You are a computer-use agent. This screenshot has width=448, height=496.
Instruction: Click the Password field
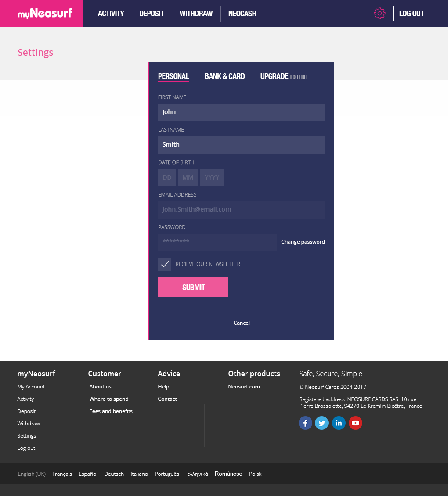click(x=217, y=242)
